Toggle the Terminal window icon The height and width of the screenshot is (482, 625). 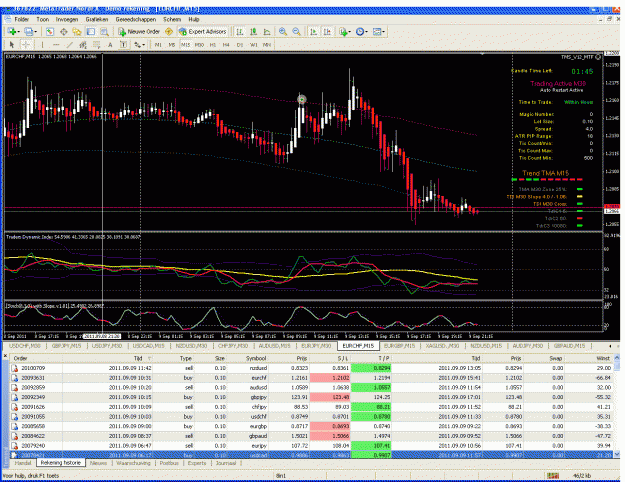(x=91, y=31)
